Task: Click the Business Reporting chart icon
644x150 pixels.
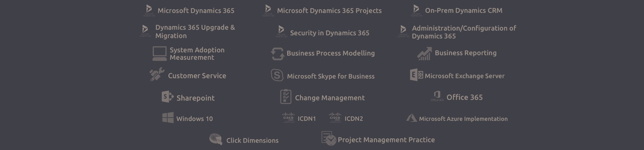Action: tap(425, 54)
